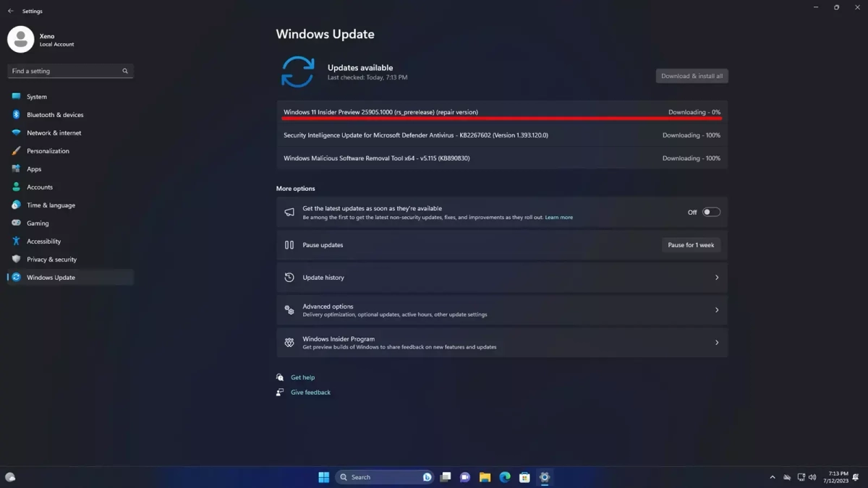Image resolution: width=868 pixels, height=488 pixels.
Task: Click the Update history clock icon
Action: pyautogui.click(x=289, y=278)
